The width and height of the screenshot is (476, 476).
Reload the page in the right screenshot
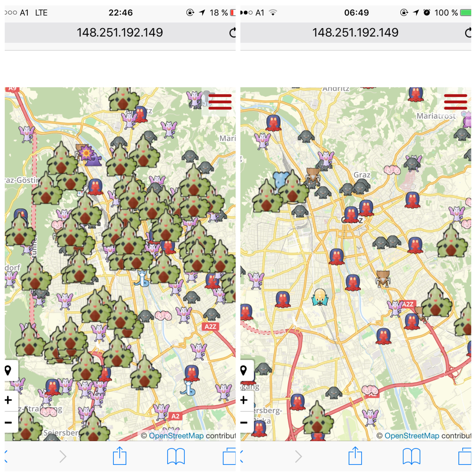[x=468, y=33]
